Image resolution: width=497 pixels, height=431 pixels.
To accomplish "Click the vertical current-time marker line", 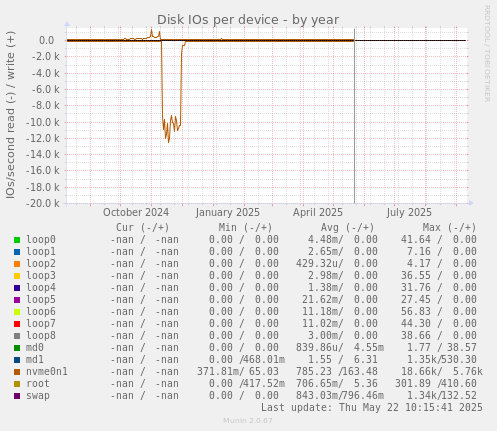I will tap(354, 116).
